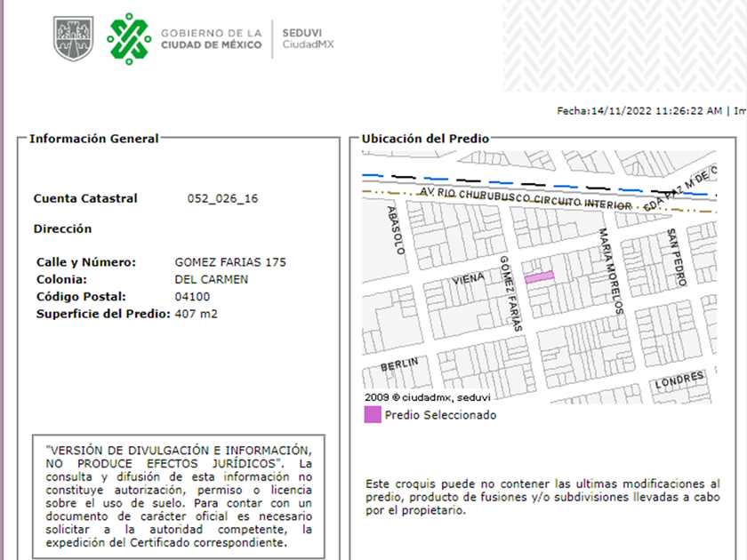This screenshot has width=747, height=560.
Task: Click the map copyright 2009 ciudadmx, seduvi
Action: 428,397
